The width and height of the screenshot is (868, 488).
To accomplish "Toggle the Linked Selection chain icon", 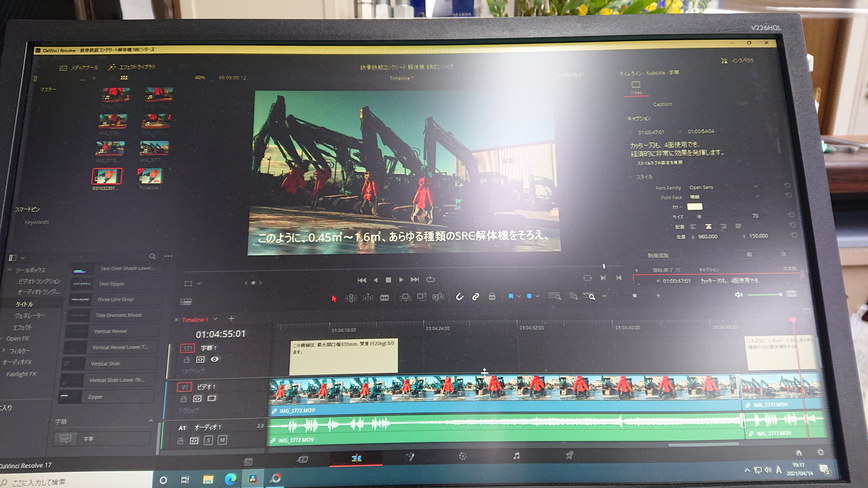I will pyautogui.click(x=475, y=297).
